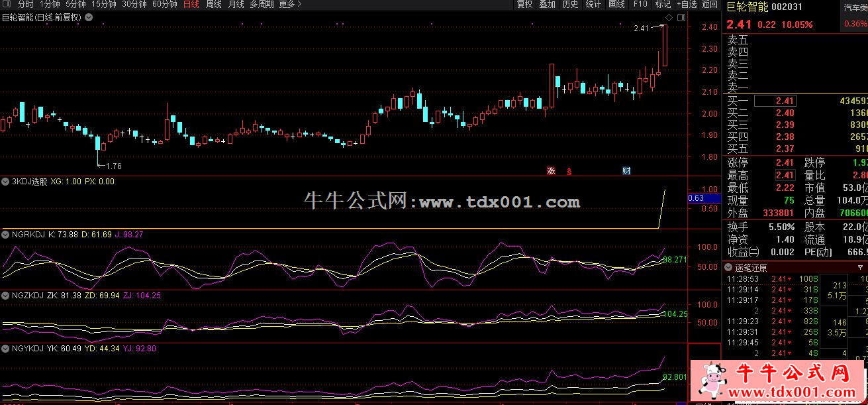
Task: Click the 2.41 high price label on chart
Action: pyautogui.click(x=642, y=29)
